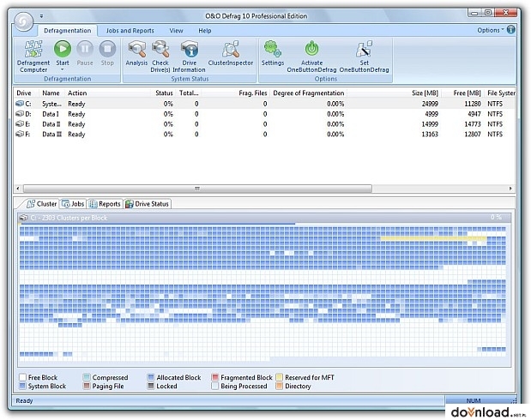Click the Free Block legend color swatch
The image size is (531, 420).
(22, 377)
